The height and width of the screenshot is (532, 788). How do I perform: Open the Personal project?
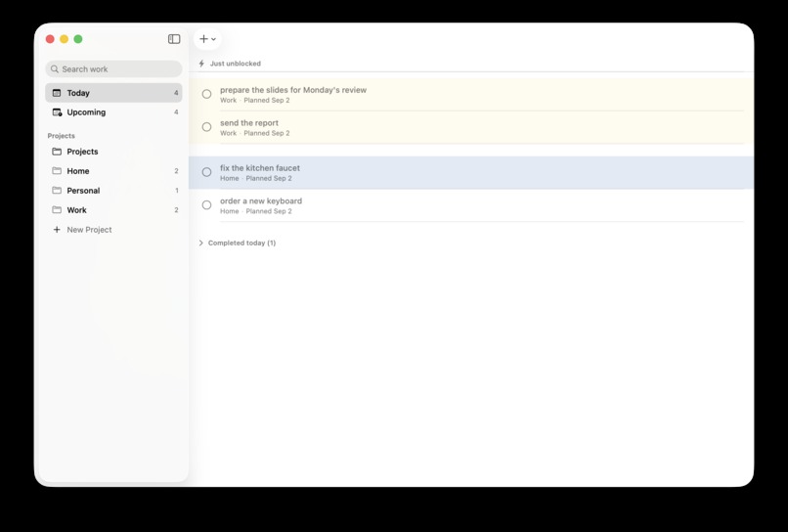(113, 191)
